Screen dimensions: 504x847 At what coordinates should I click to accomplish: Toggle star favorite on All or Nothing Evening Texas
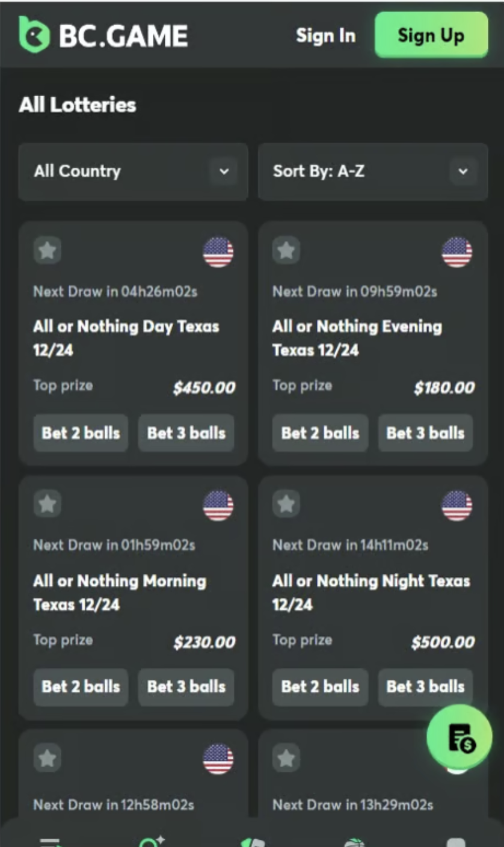(x=286, y=250)
